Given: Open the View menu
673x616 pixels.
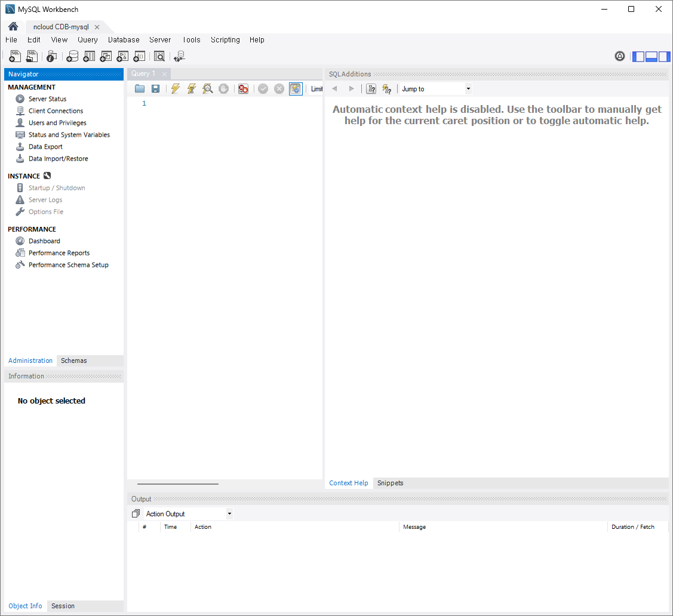Looking at the screenshot, I should [x=59, y=40].
